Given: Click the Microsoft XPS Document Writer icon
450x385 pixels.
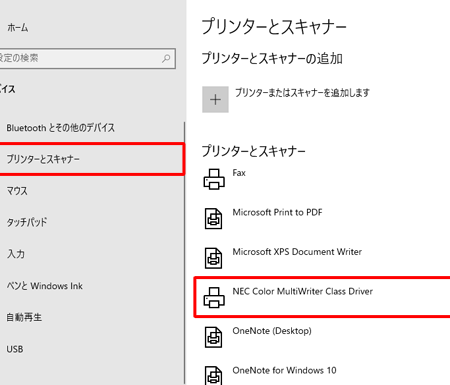Looking at the screenshot, I should pyautogui.click(x=213, y=258).
